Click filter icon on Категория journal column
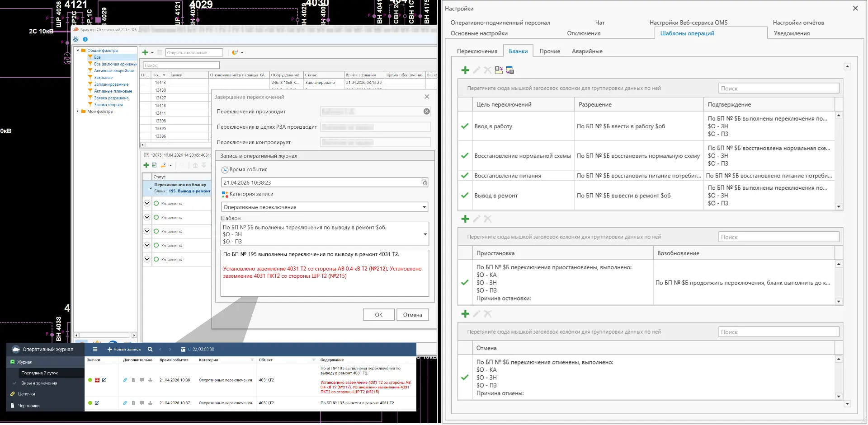868x425 pixels. click(x=252, y=360)
